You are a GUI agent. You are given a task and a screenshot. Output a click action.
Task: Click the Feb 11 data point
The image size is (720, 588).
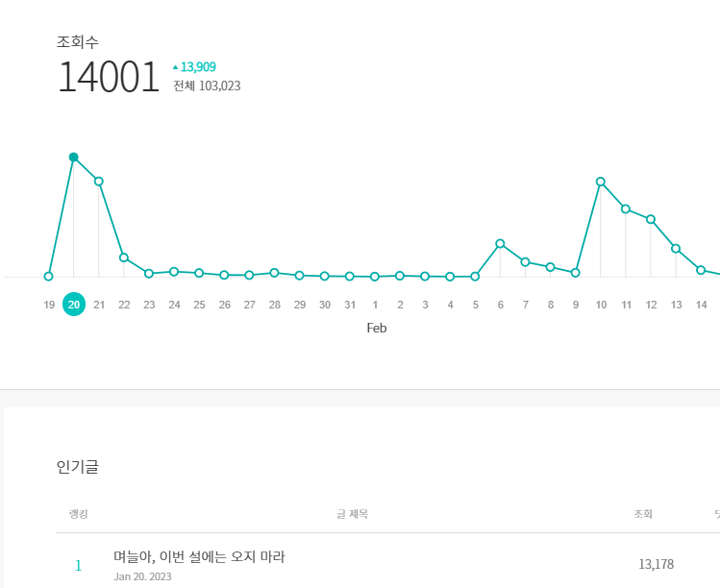(626, 208)
